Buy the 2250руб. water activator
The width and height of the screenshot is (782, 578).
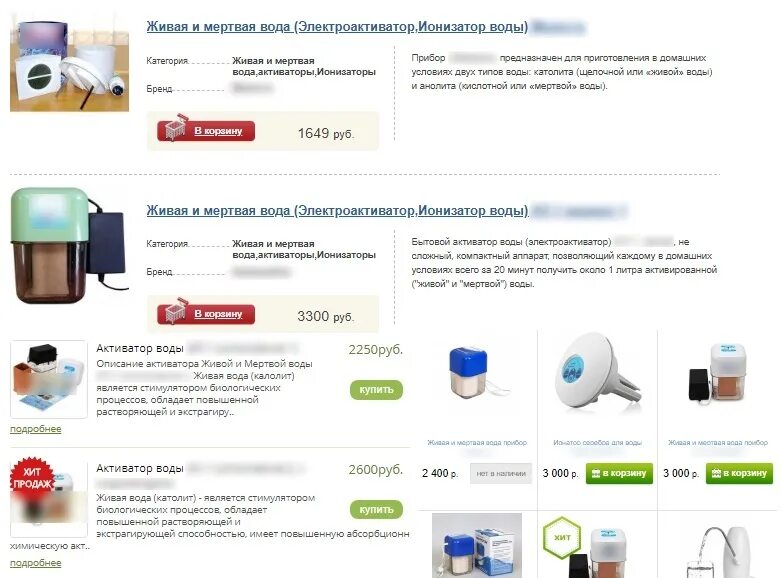(x=376, y=389)
